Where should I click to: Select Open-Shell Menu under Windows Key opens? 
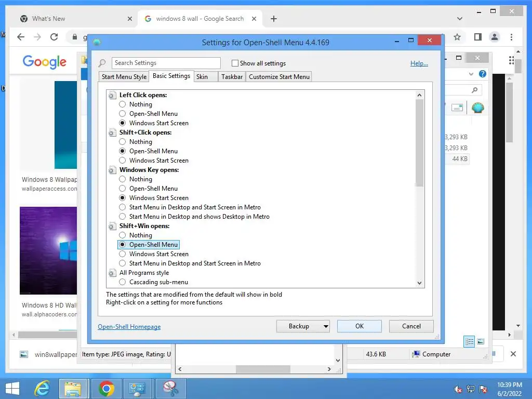(123, 189)
